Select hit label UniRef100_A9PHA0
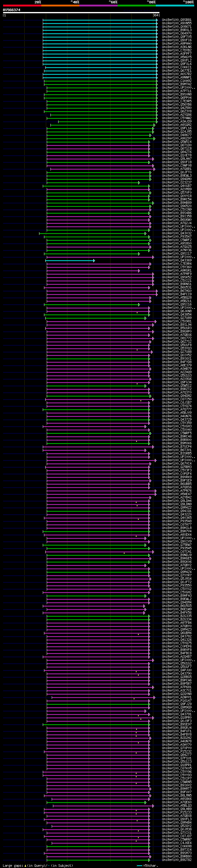Screen dimensions: 197x868 coord(177,44)
